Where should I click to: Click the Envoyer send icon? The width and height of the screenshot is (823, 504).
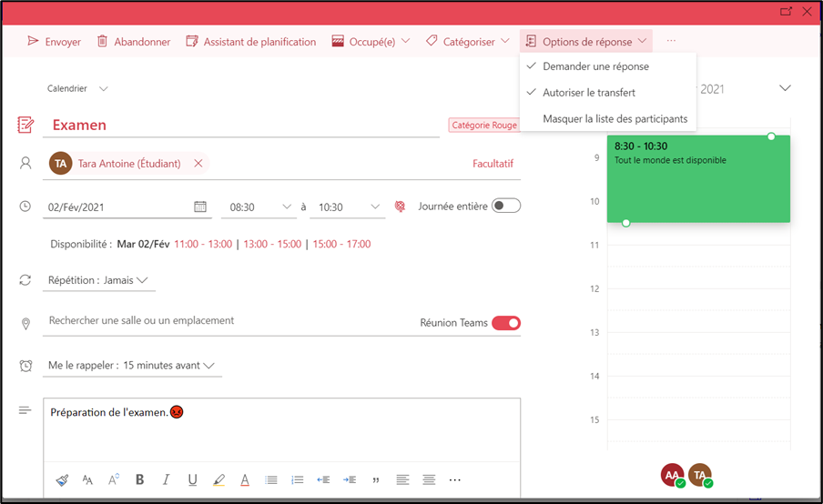click(x=34, y=42)
